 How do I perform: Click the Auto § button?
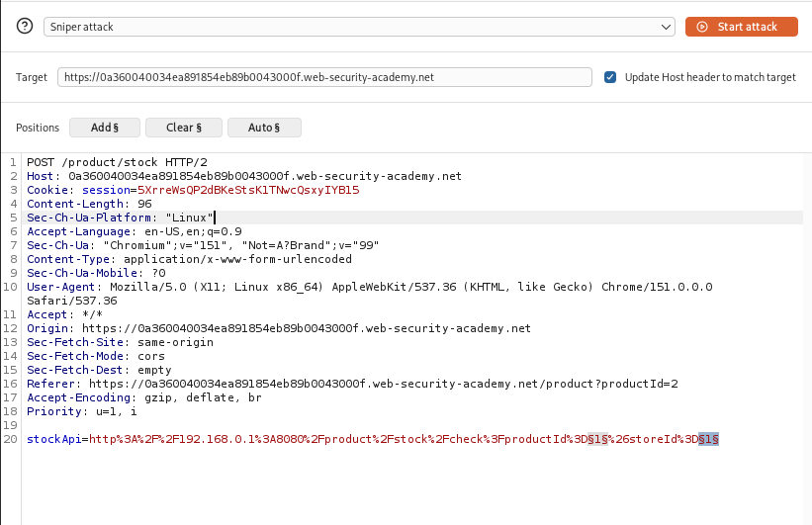tap(264, 128)
